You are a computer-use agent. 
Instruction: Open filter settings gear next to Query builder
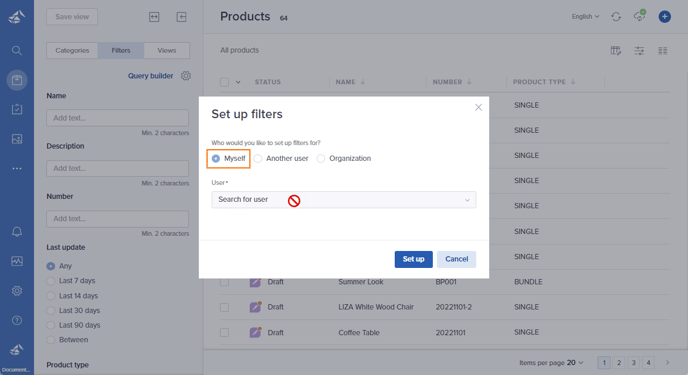click(x=186, y=75)
